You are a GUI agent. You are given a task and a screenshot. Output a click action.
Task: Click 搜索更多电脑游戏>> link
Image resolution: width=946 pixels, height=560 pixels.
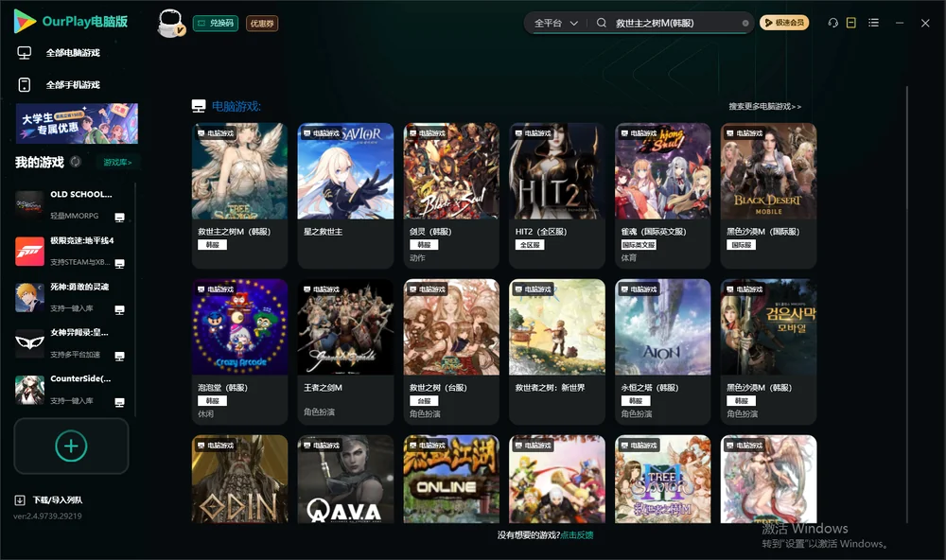[x=764, y=107]
